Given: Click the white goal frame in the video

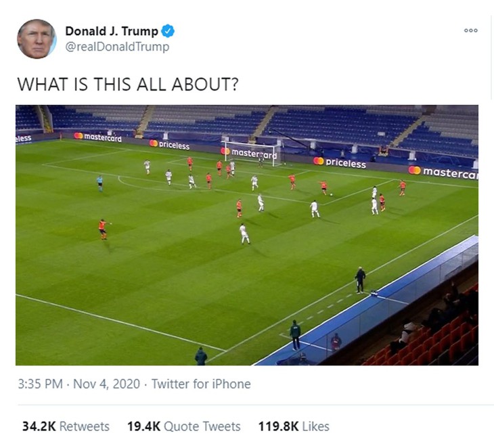Looking at the screenshot, I should (x=252, y=154).
